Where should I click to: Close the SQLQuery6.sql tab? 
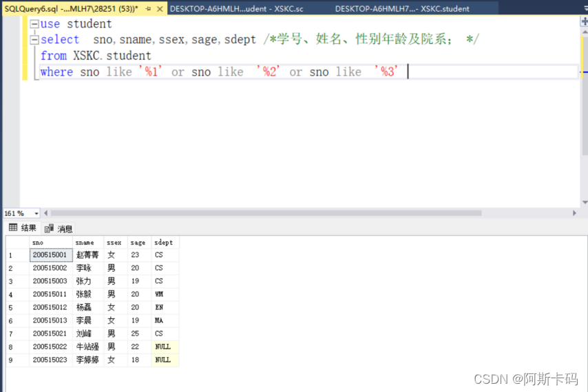tap(160, 9)
